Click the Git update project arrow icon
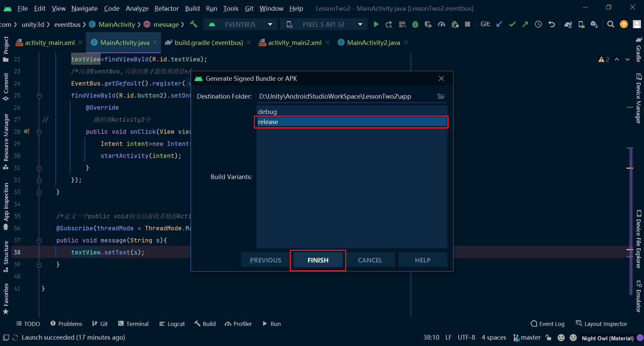Image resolution: width=644 pixels, height=346 pixels. pyautogui.click(x=499, y=24)
